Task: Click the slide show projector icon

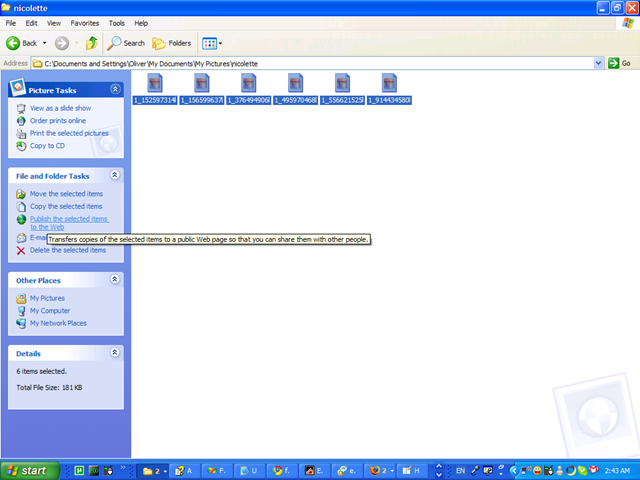Action: 21,109
